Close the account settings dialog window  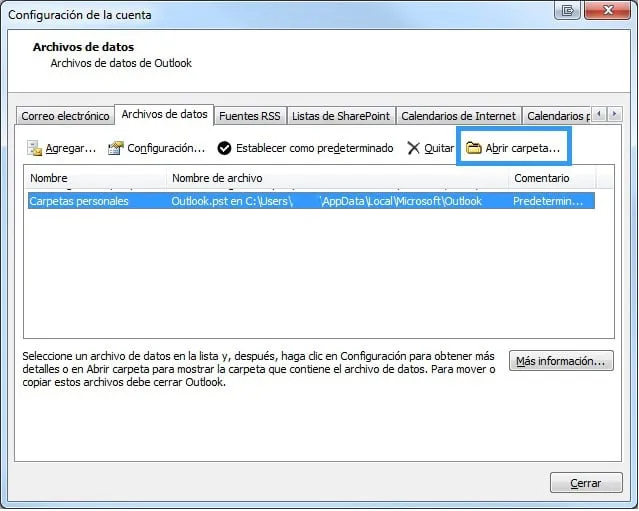(607, 10)
